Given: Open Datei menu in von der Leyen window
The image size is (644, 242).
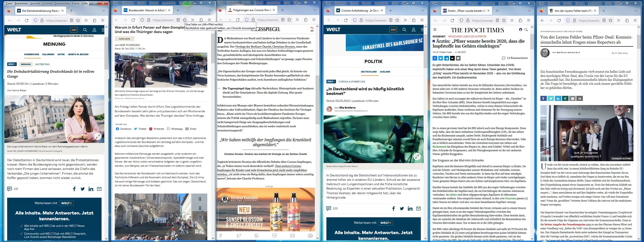Looking at the screenshot, I should pyautogui.click(x=541, y=3).
